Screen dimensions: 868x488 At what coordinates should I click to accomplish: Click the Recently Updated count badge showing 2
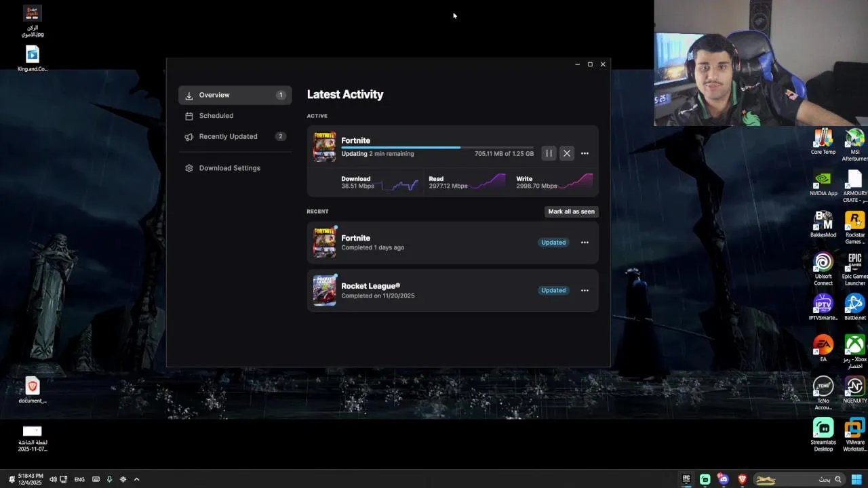point(281,136)
